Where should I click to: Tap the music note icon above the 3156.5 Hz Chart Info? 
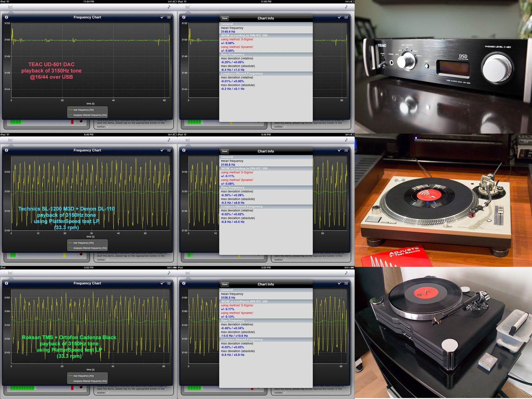point(346,273)
